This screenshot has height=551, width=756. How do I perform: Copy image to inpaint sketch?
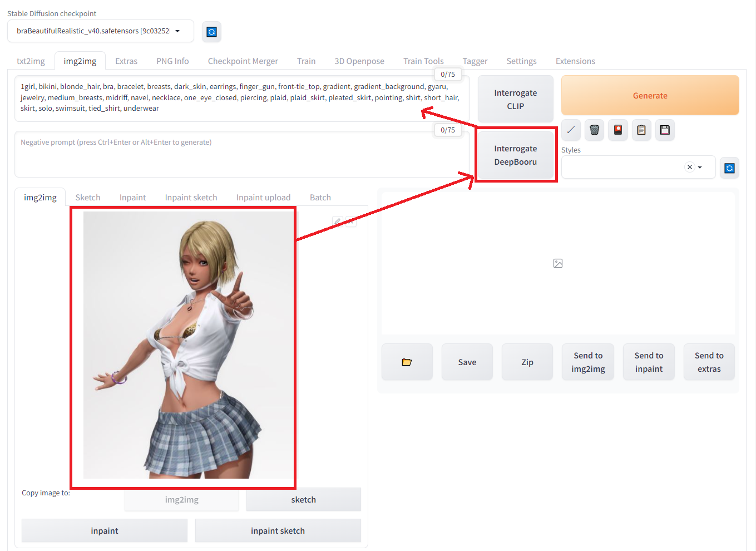point(278,531)
